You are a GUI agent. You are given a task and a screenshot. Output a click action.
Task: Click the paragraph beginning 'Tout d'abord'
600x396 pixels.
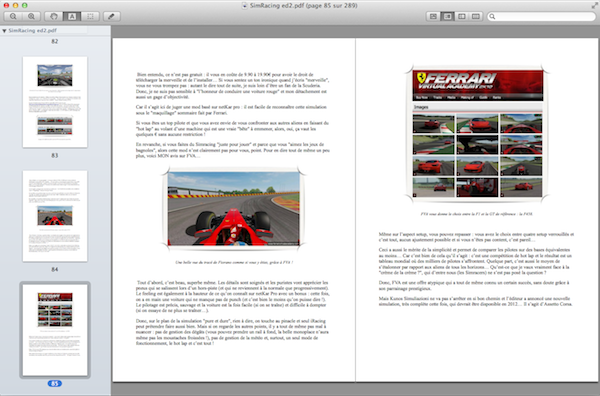232,297
